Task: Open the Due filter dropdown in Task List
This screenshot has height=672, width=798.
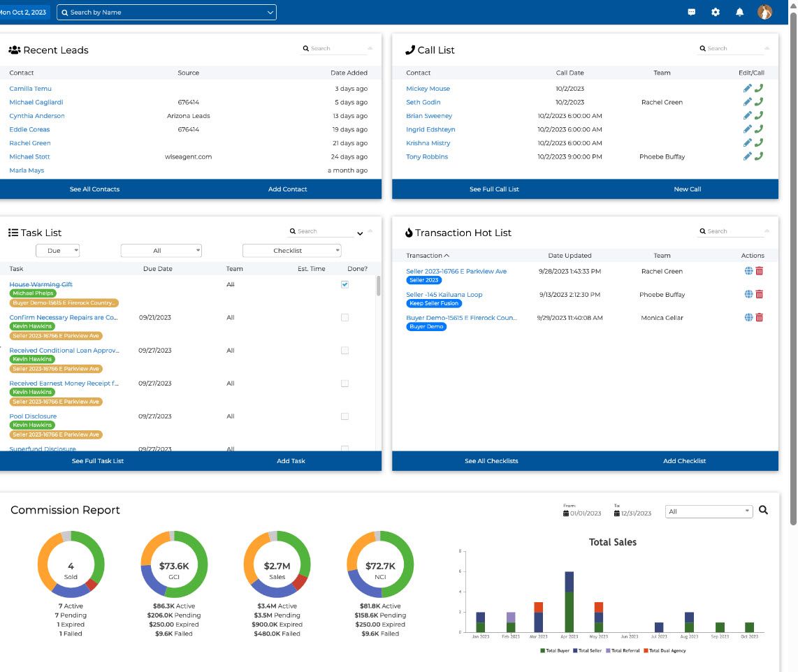Action: coord(57,250)
